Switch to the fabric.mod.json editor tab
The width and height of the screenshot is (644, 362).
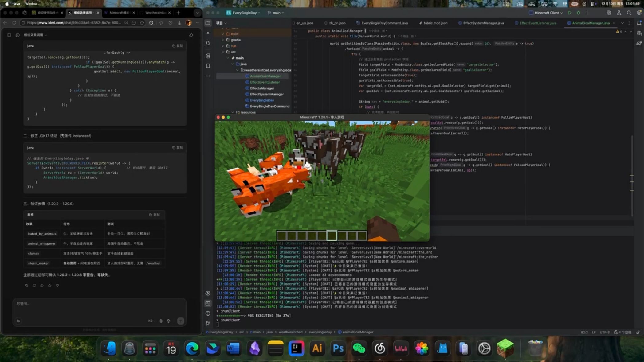point(433,23)
